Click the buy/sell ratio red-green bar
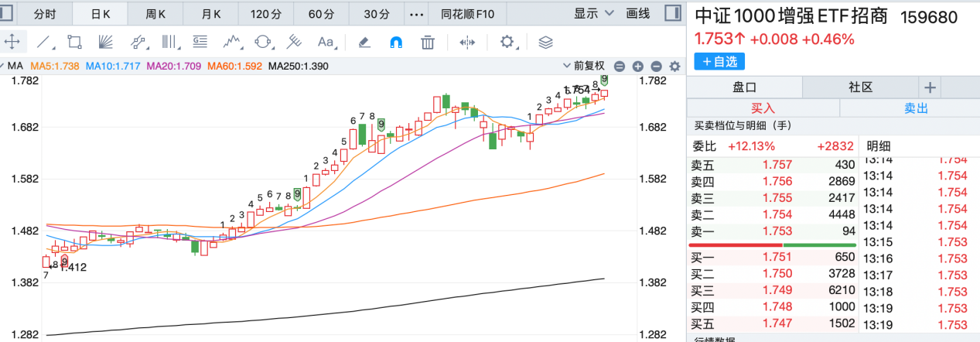980x342 pixels. coord(772,245)
